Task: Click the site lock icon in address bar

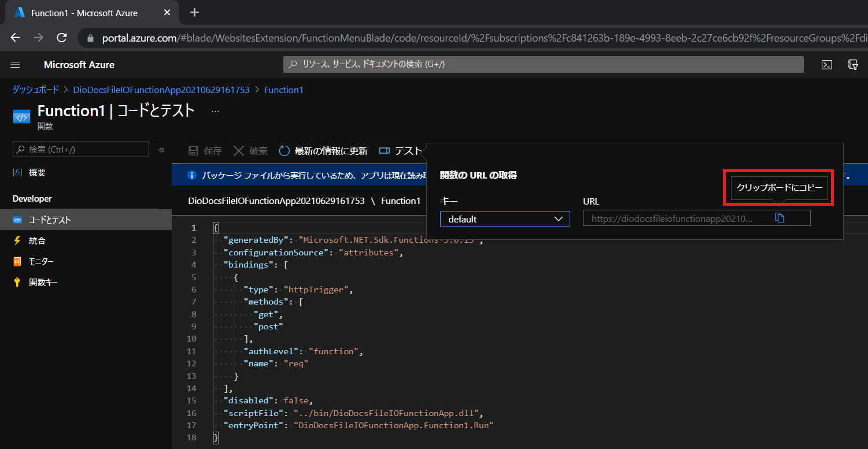Action: 90,38
